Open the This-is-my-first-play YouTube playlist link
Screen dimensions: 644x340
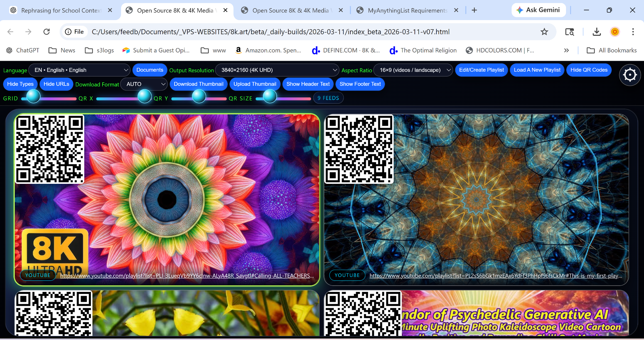click(x=496, y=276)
